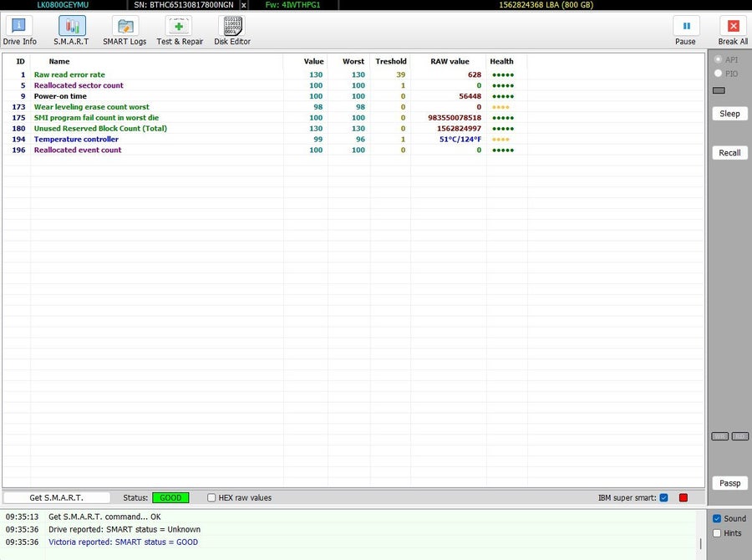
Task: Toggle the IBM super smart checkbox
Action: click(x=664, y=497)
